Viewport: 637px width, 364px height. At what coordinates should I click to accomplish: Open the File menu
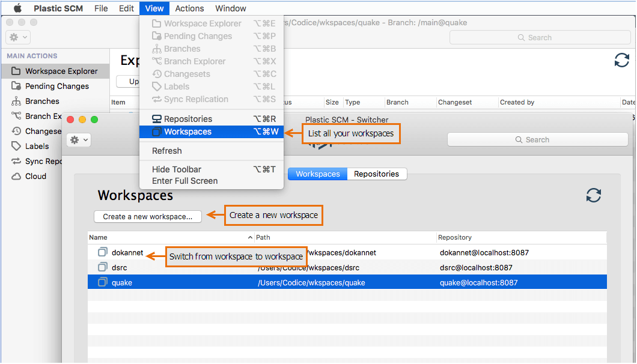coord(101,8)
